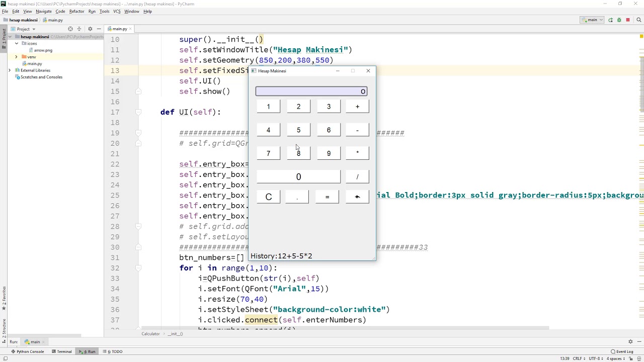
Task: Click the locate/scroll-from-source target icon in Project panel
Action: (x=70, y=29)
